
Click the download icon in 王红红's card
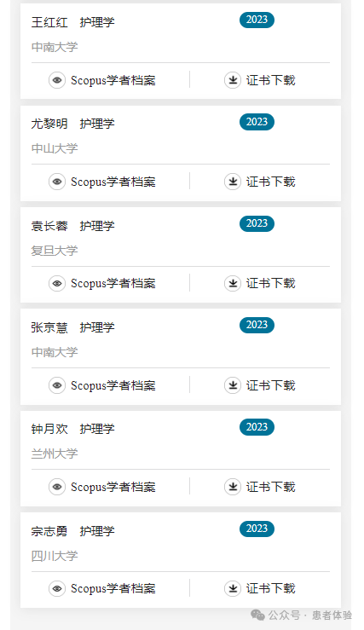point(233,80)
